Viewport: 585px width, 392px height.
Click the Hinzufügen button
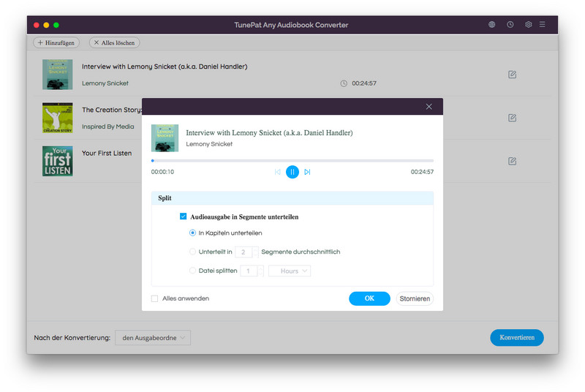pos(56,42)
